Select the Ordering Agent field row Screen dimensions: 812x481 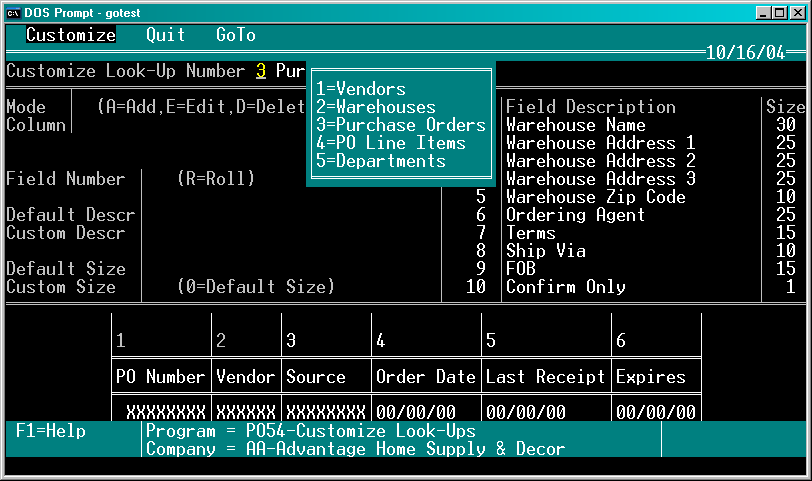pyautogui.click(x=575, y=215)
